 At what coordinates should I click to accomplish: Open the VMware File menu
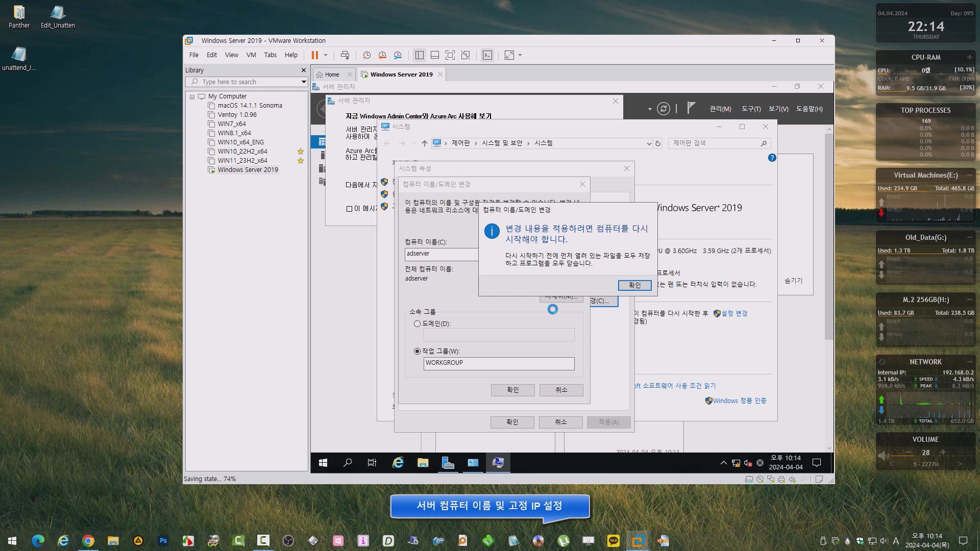click(194, 55)
